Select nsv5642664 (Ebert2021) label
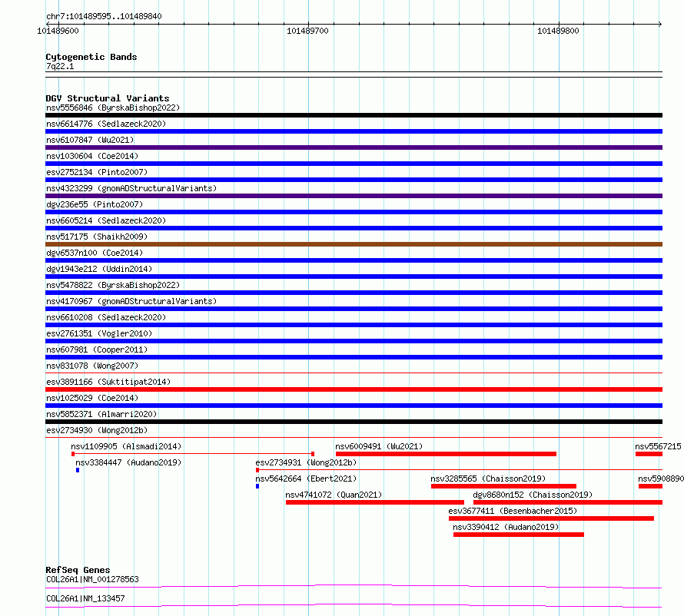 pos(306,479)
